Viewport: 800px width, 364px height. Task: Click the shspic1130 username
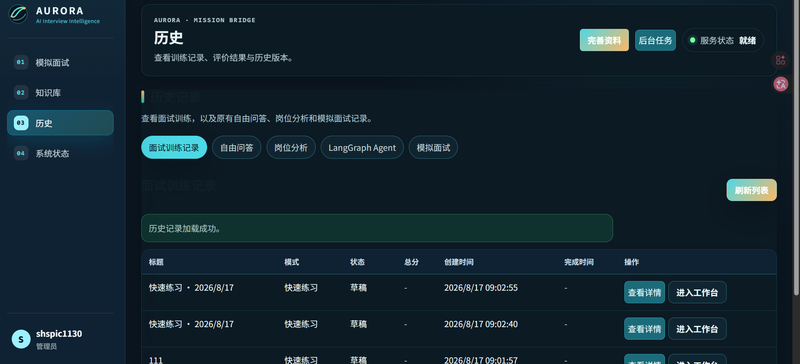point(59,333)
